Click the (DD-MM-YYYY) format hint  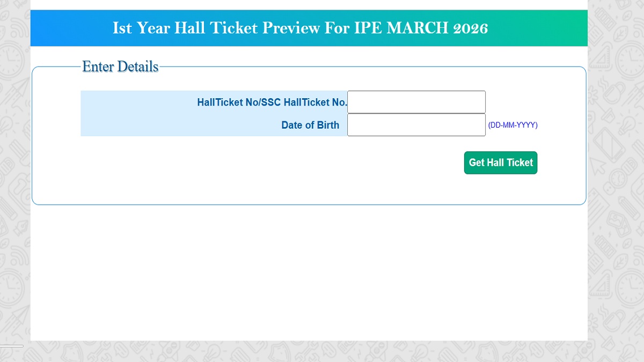[x=513, y=125]
